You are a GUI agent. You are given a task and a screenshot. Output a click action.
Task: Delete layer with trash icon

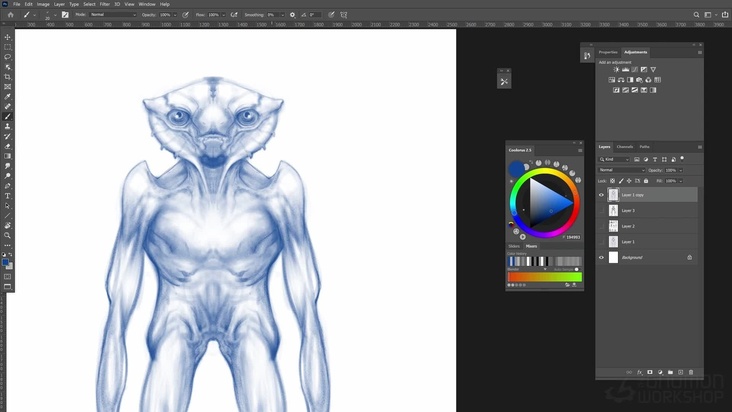[691, 372]
